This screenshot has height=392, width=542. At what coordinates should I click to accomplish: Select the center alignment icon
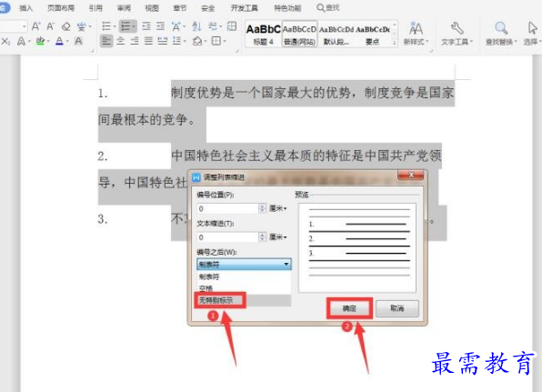tap(120, 41)
